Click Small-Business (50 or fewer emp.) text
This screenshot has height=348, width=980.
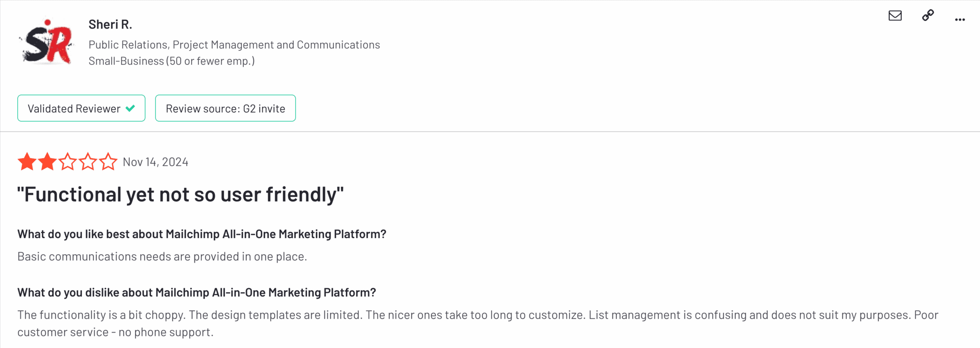[172, 61]
